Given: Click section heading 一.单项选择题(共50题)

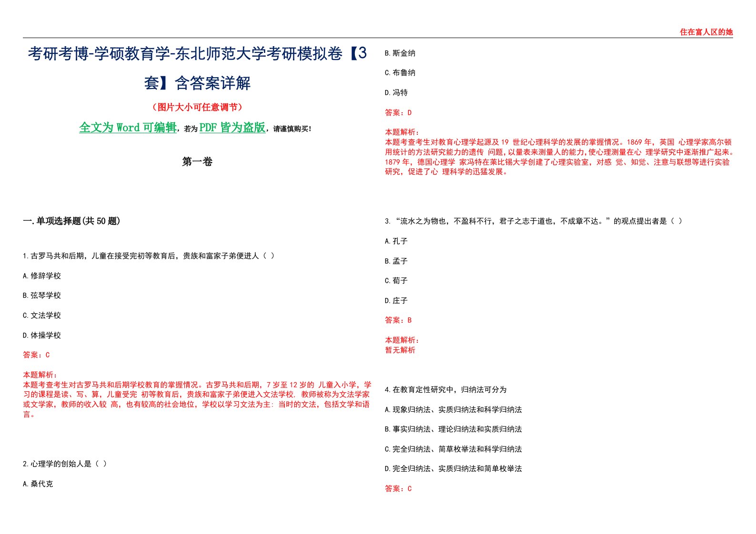Looking at the screenshot, I should pyautogui.click(x=71, y=221).
